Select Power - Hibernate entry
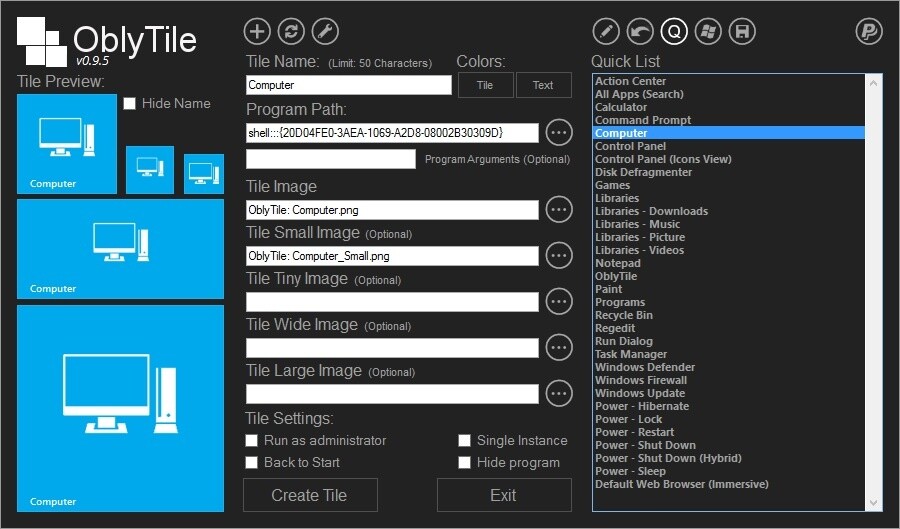The width and height of the screenshot is (900, 529). coord(642,406)
